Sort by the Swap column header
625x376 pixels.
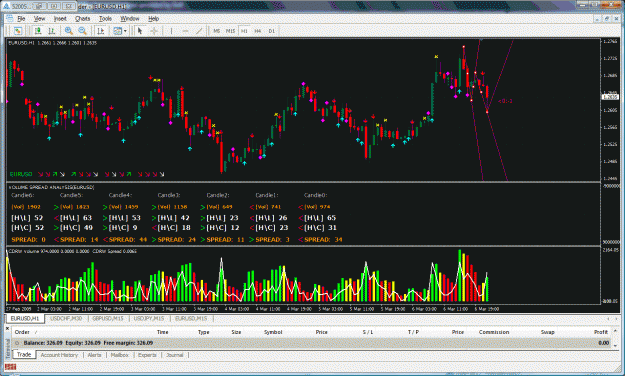(x=548, y=332)
